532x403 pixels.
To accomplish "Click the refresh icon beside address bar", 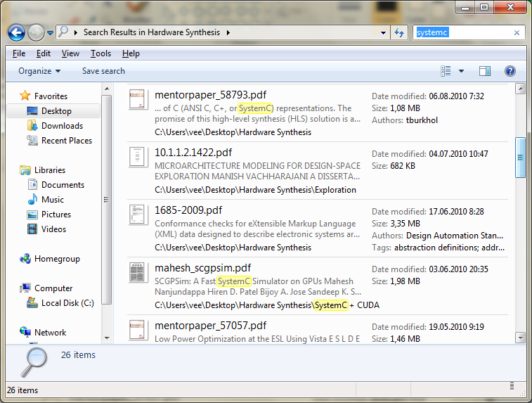I will [x=399, y=32].
